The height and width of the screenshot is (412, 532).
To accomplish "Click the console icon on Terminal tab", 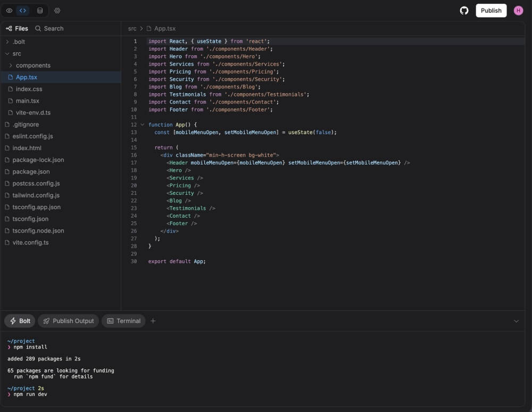I will pos(110,321).
